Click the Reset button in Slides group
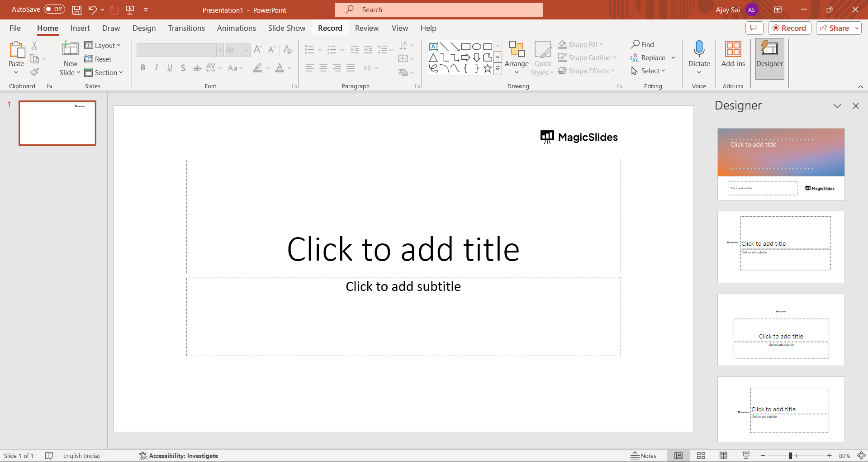 click(x=98, y=59)
